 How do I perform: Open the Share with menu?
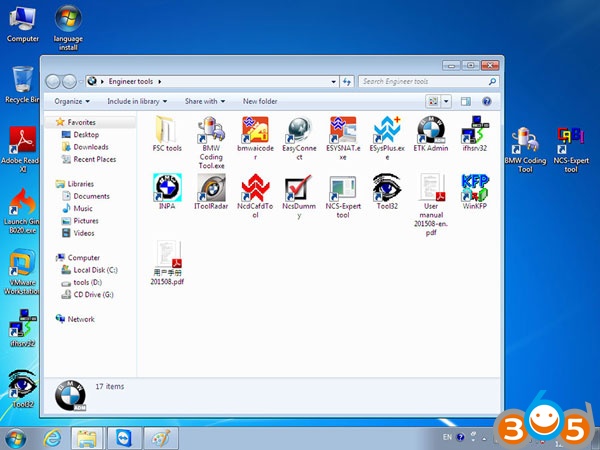pyautogui.click(x=205, y=101)
